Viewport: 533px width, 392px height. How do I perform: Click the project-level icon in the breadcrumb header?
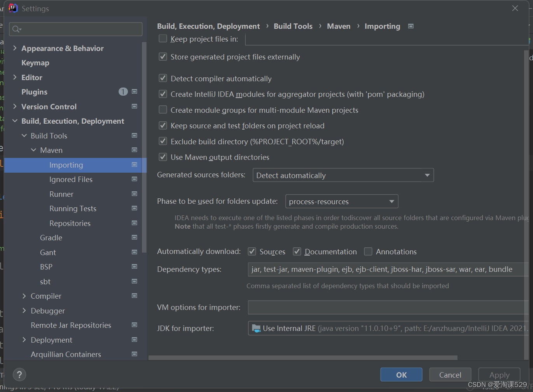(x=411, y=26)
